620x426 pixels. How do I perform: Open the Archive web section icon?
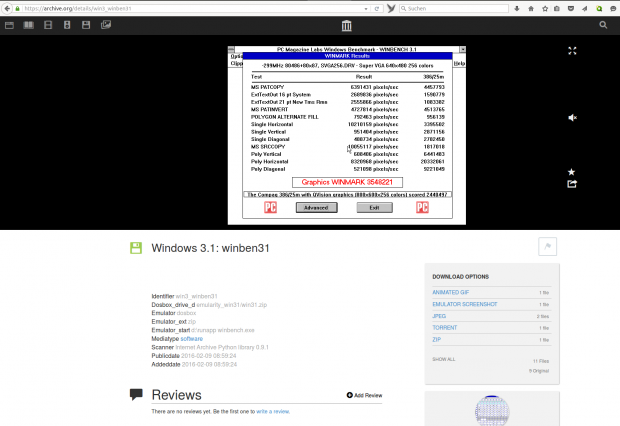[x=9, y=25]
